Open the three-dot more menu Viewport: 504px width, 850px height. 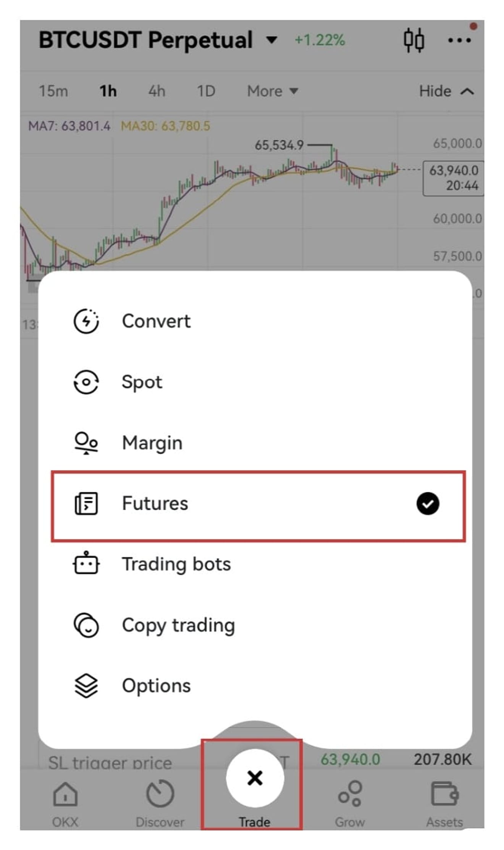[x=459, y=40]
